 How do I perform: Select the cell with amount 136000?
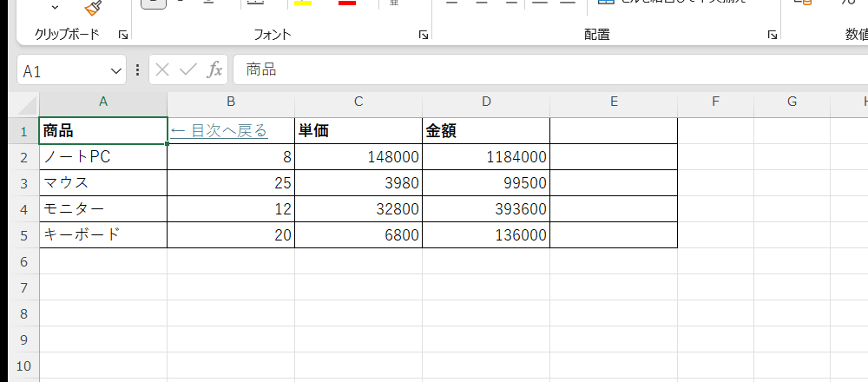[x=486, y=235]
